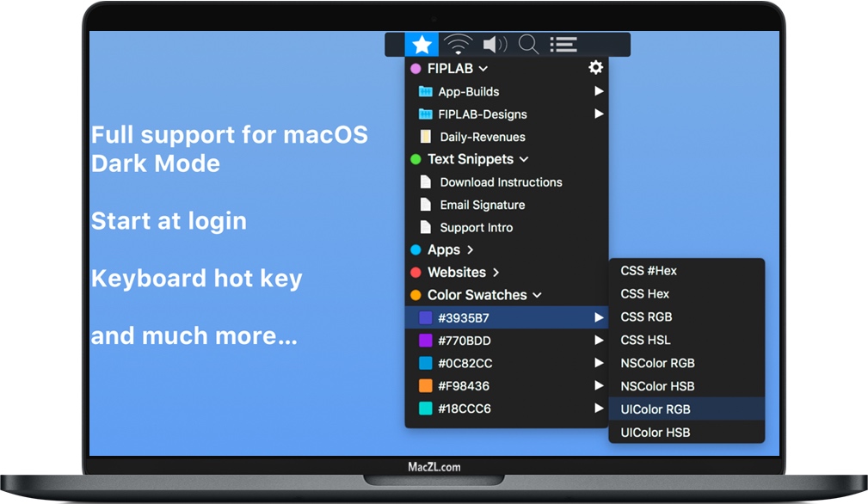Open the settings gear icon
868x504 pixels.
595,67
